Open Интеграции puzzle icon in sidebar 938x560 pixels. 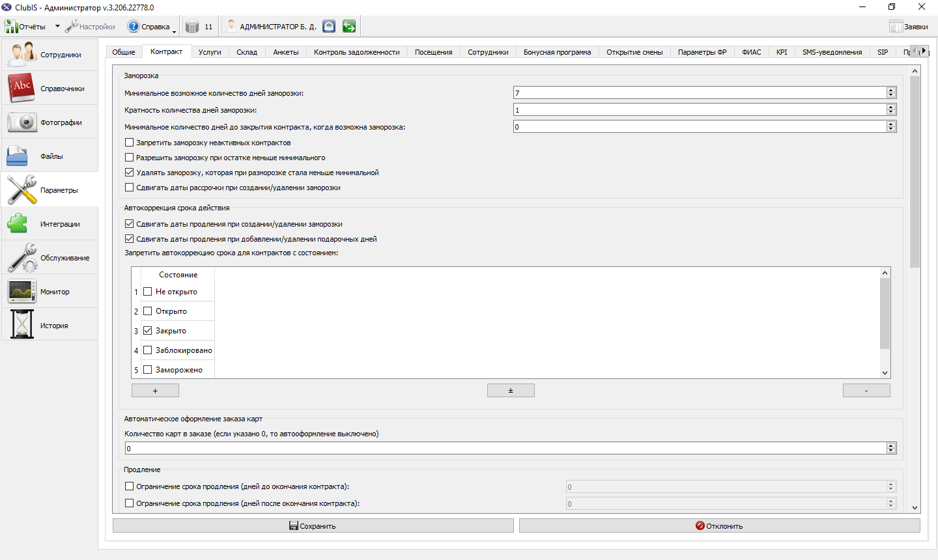[x=18, y=223]
